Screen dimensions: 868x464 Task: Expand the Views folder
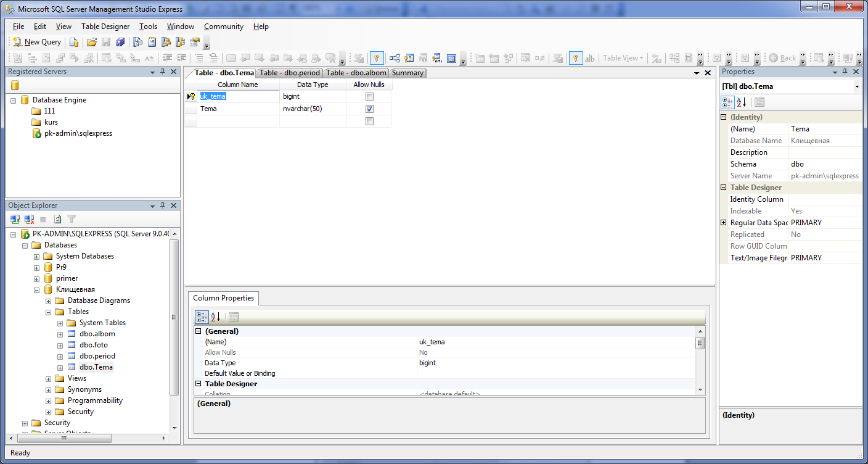click(48, 378)
